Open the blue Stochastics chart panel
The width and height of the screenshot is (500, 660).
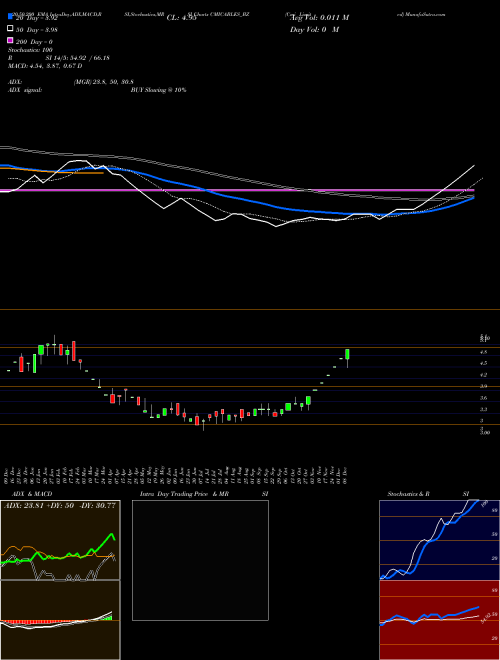[x=439, y=540]
